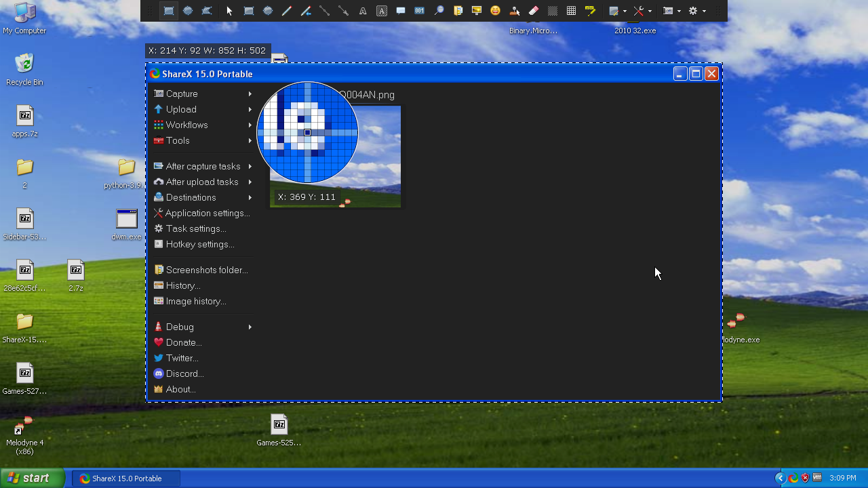868x488 pixels.
Task: Select the Ellipse region tool
Action: click(188, 11)
